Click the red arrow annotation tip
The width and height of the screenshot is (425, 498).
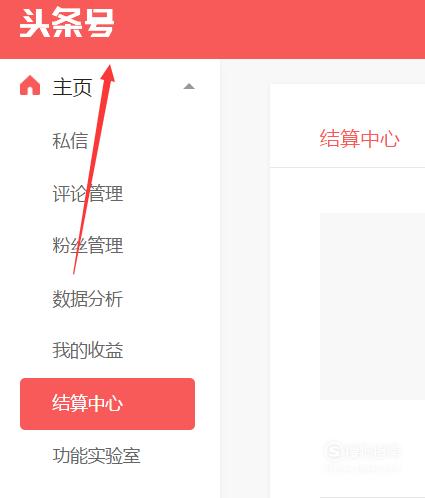click(x=110, y=67)
